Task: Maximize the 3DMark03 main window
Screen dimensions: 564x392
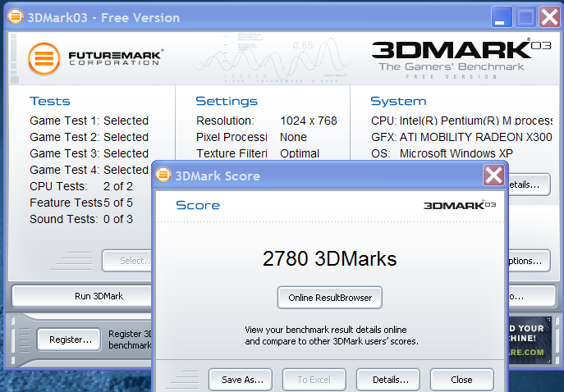Action: 525,16
